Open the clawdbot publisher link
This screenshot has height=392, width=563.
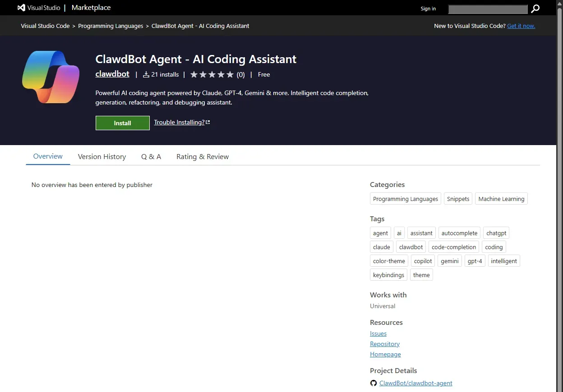tap(112, 74)
